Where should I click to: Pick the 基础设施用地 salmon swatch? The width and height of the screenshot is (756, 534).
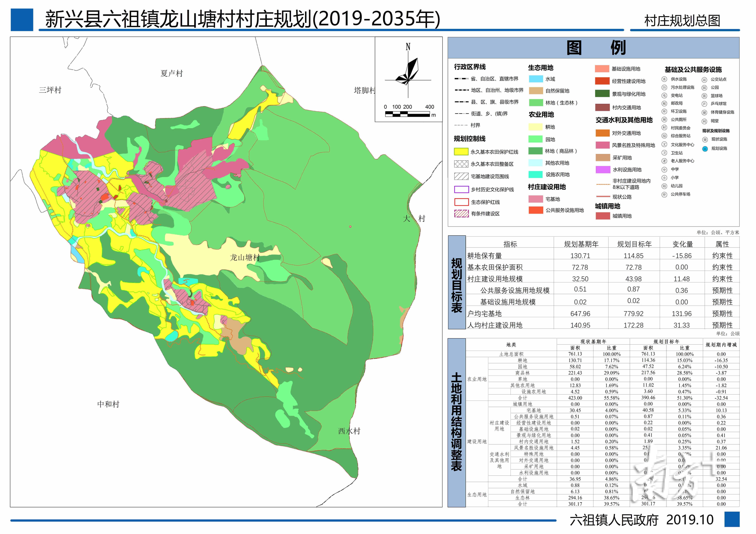coord(602,69)
